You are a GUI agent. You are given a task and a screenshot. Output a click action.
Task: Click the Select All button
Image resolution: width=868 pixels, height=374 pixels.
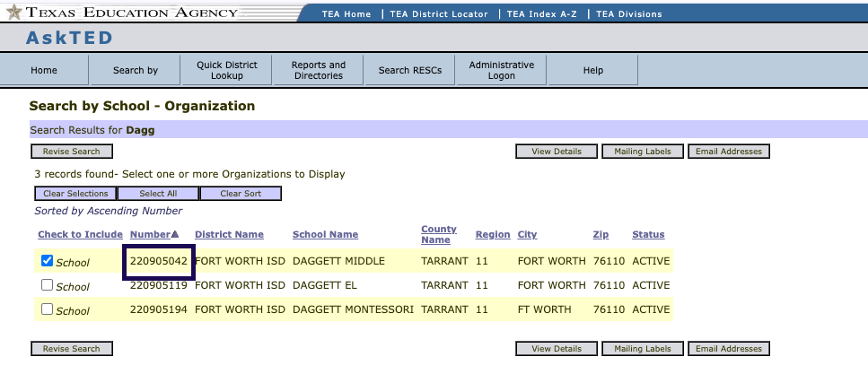pos(158,194)
